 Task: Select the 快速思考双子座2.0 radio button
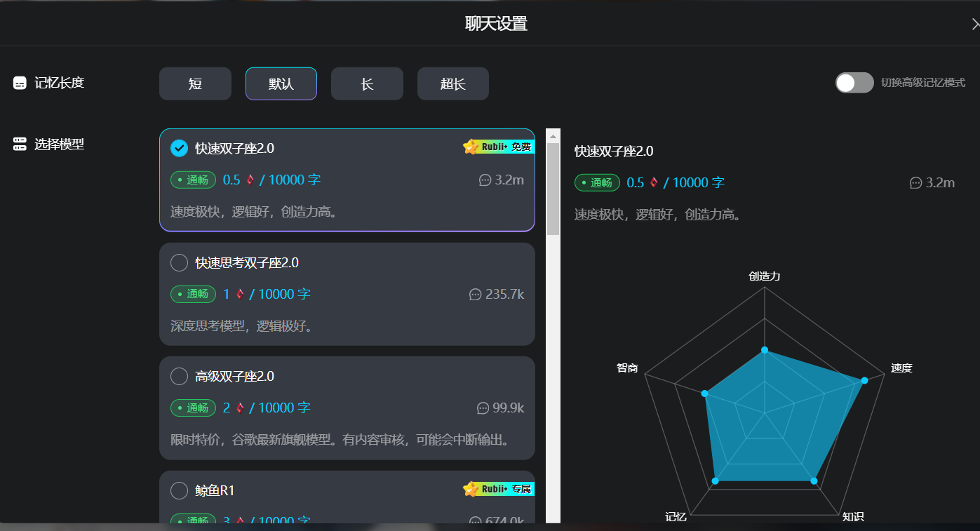click(x=179, y=263)
